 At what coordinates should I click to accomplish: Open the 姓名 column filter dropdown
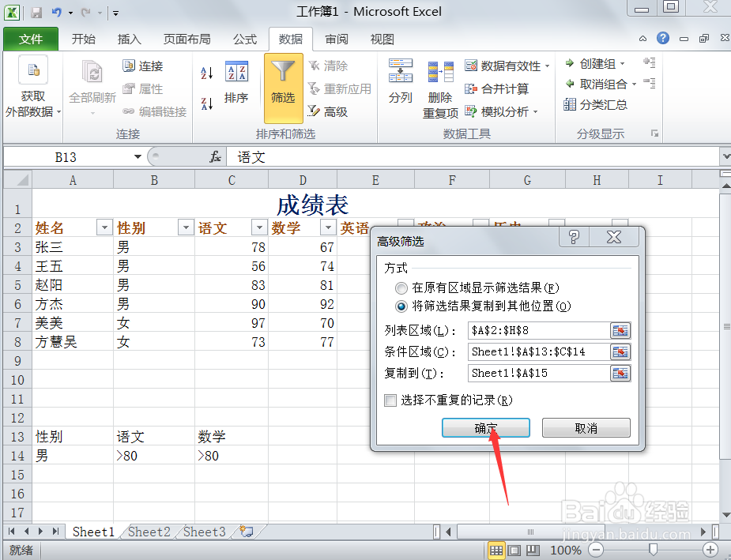pyautogui.click(x=104, y=227)
